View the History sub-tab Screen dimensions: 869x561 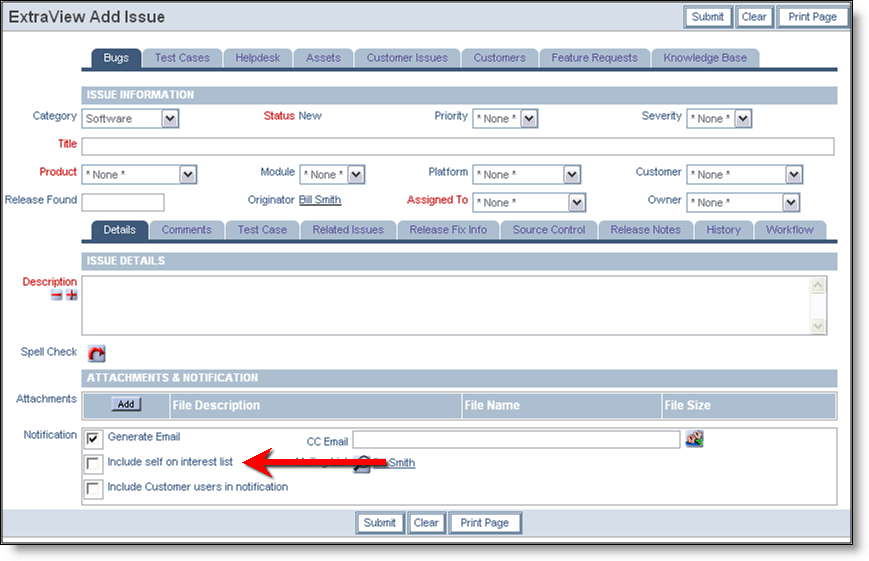(x=723, y=230)
